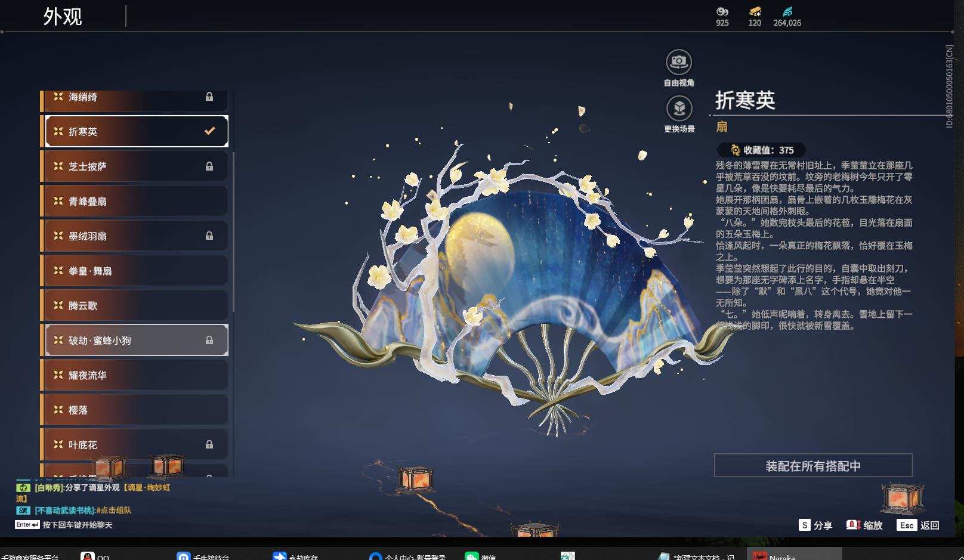This screenshot has height=560, width=964.
Task: Click the 264,026 currency value
Action: (x=787, y=23)
